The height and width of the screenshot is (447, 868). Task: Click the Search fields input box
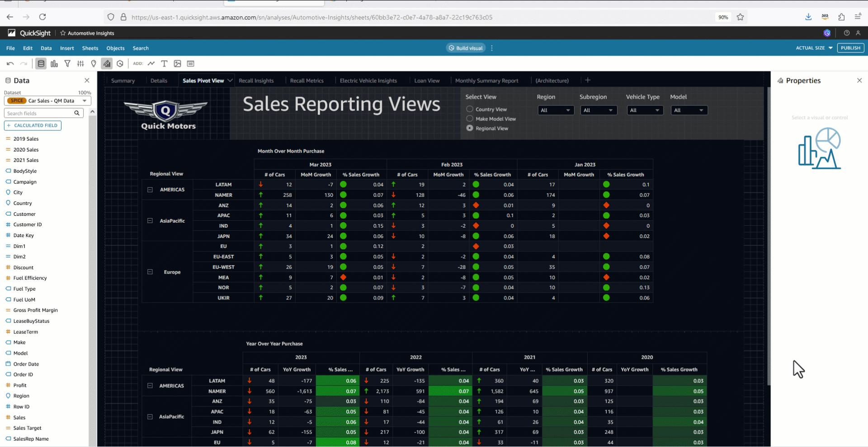point(40,113)
